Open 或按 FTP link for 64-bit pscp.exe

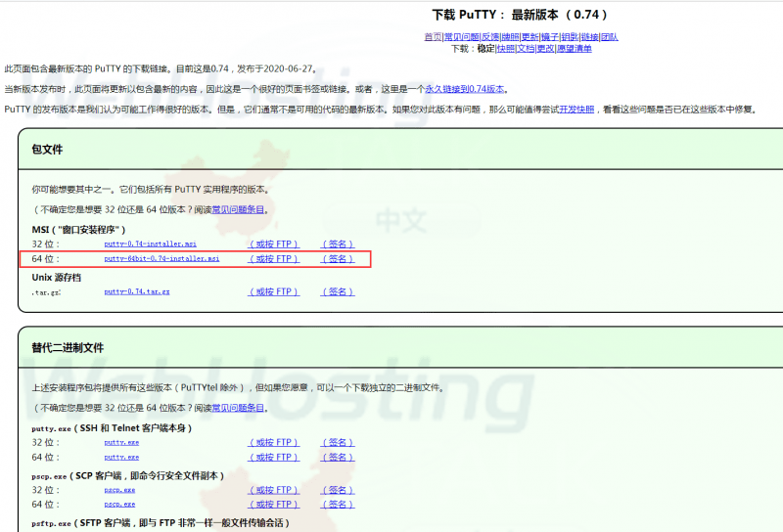pyautogui.click(x=274, y=504)
